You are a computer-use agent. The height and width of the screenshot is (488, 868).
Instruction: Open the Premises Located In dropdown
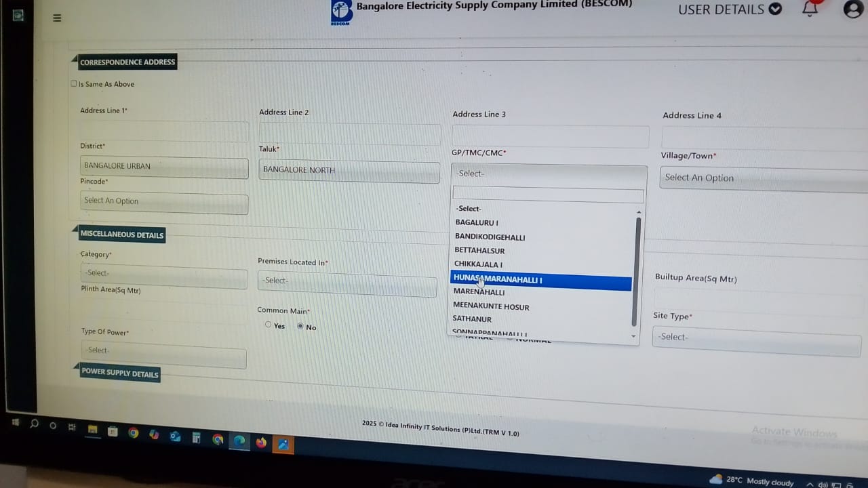[347, 282]
